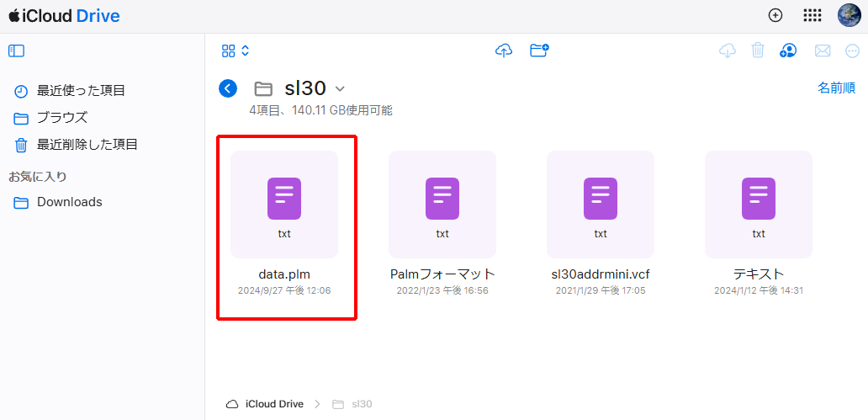Open the more options ellipsis icon
This screenshot has height=420, width=868.
(853, 51)
